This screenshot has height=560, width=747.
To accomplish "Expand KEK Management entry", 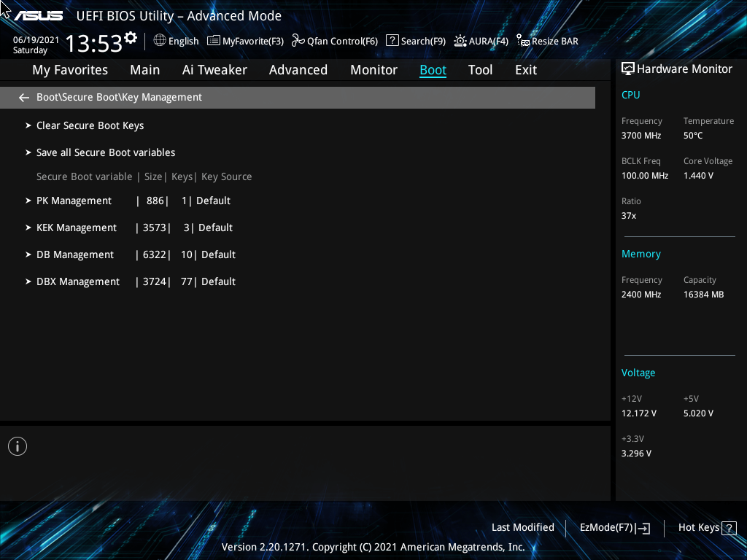I will pos(77,227).
